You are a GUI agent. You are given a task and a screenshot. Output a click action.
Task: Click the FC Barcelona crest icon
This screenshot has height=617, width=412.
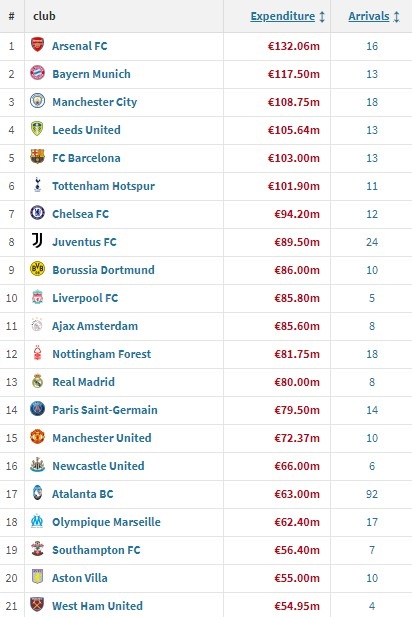[37, 157]
